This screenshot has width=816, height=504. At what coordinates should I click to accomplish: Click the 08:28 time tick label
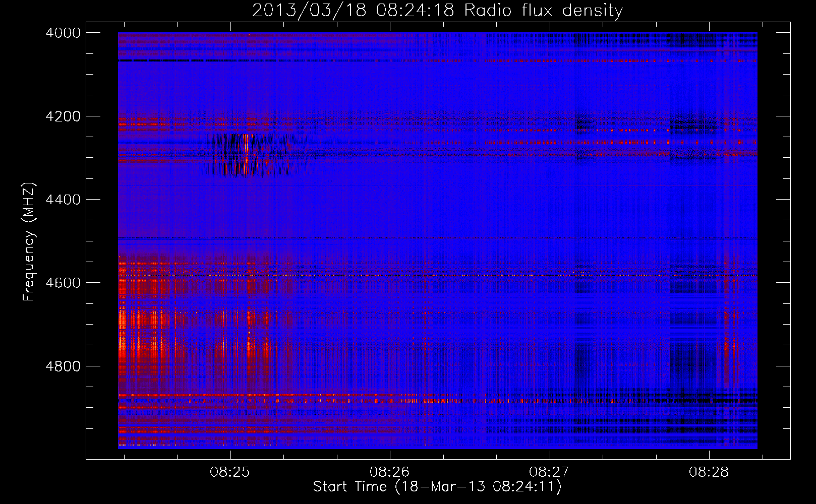(709, 472)
